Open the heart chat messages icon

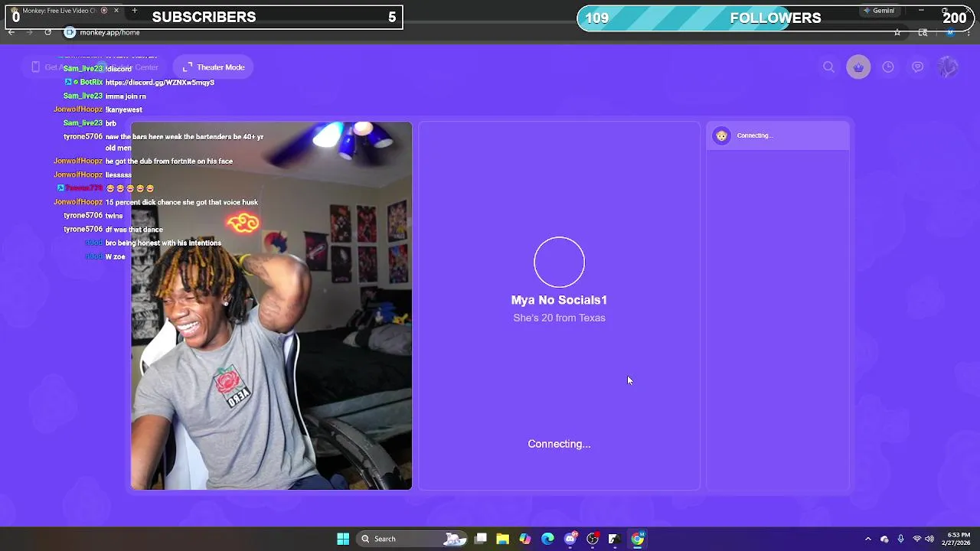[x=917, y=67]
